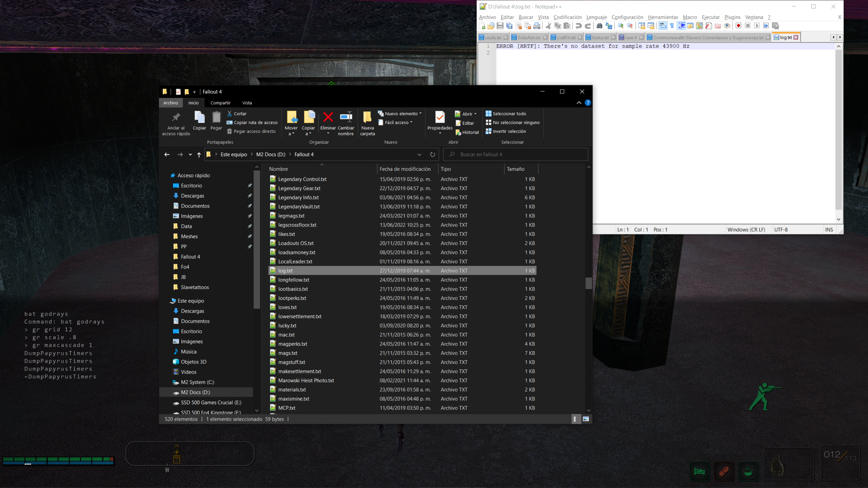The image size is (868, 488).
Task: Click Open file icon in Notepad++ toolbar
Action: pos(491,26)
